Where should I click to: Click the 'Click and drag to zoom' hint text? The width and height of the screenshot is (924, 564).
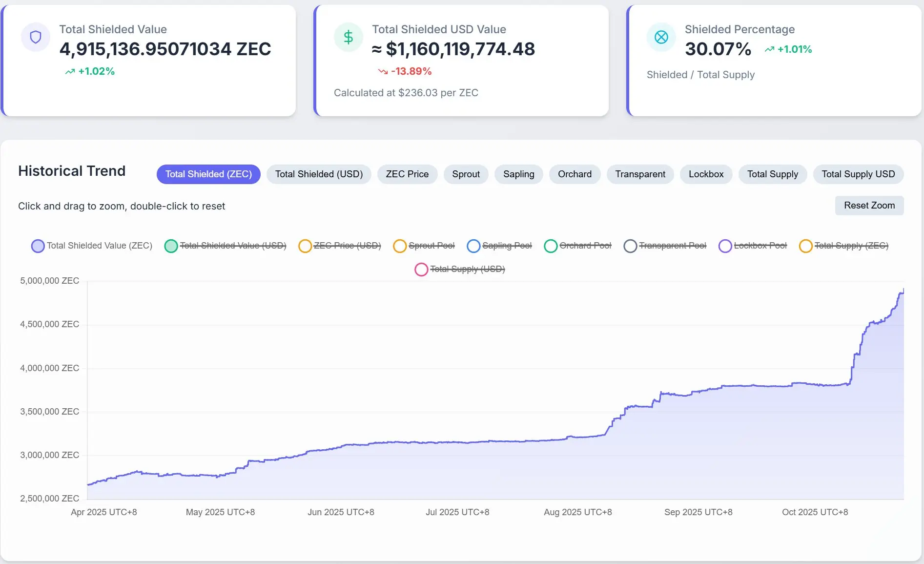click(x=122, y=206)
